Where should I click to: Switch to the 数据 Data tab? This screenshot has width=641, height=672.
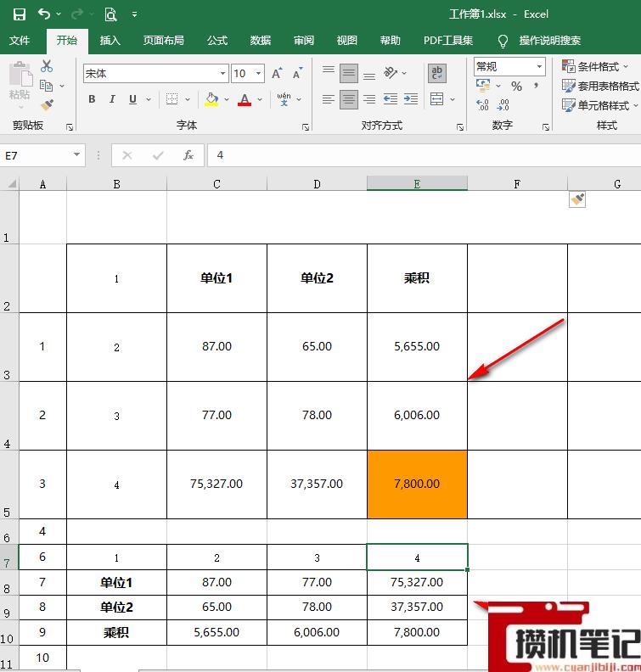click(x=261, y=40)
